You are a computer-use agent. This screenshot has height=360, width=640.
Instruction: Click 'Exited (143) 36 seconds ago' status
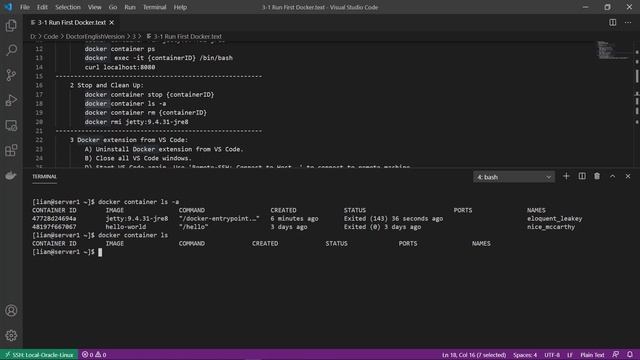pos(393,218)
